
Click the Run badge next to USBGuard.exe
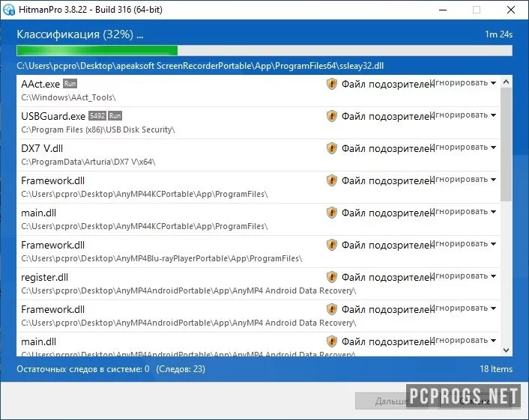(115, 116)
